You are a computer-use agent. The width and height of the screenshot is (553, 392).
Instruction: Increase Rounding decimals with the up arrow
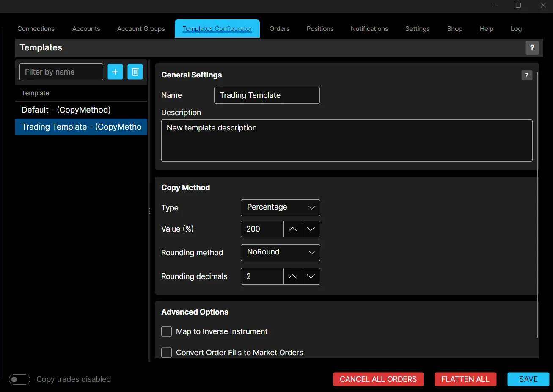pos(292,276)
